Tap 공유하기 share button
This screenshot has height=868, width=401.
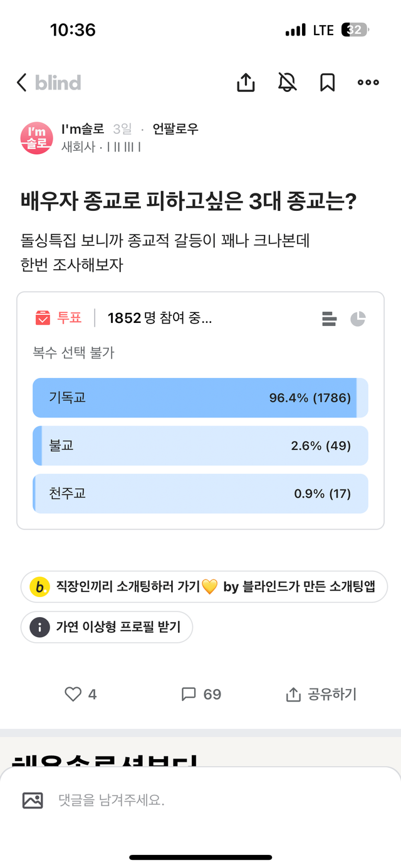(321, 694)
